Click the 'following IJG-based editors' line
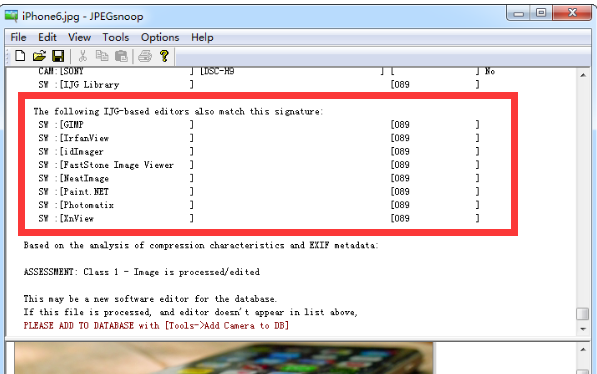The image size is (597, 374). (x=178, y=112)
